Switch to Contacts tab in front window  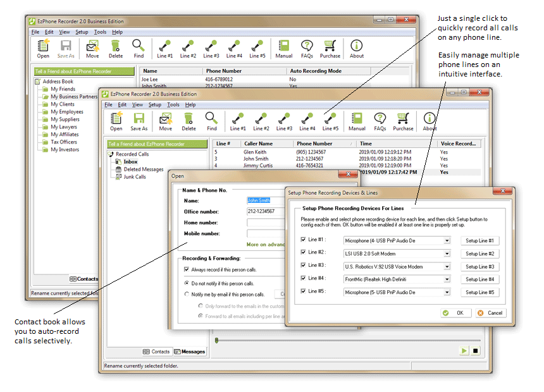pyautogui.click(x=156, y=352)
